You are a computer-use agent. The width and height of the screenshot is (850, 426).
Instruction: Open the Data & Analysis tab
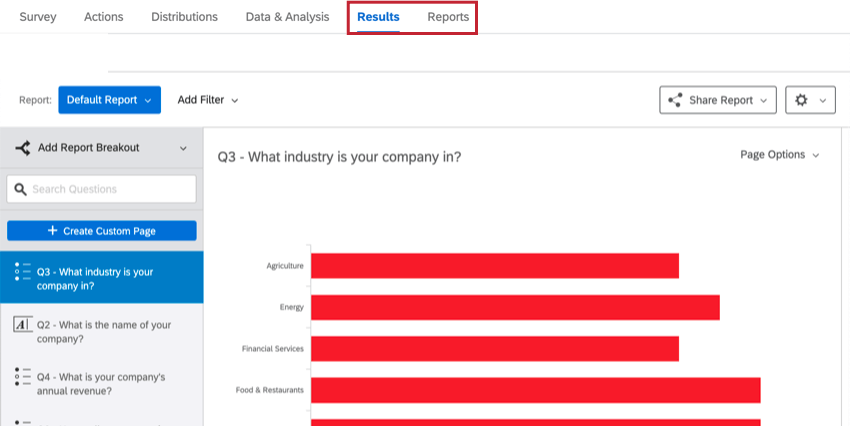click(287, 17)
